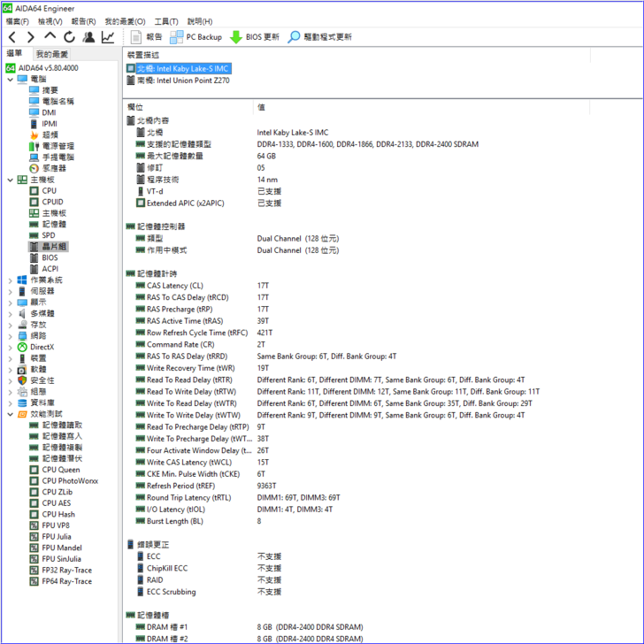This screenshot has width=644, height=644.
Task: Expand the 多媒體 multimedia tree node
Action: click(11, 314)
